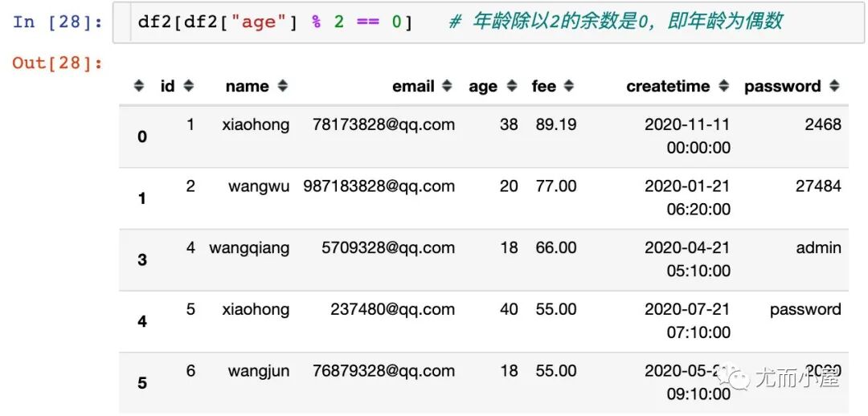Click inside the In [28] code cell
The width and height of the screenshot is (868, 416).
(489, 22)
